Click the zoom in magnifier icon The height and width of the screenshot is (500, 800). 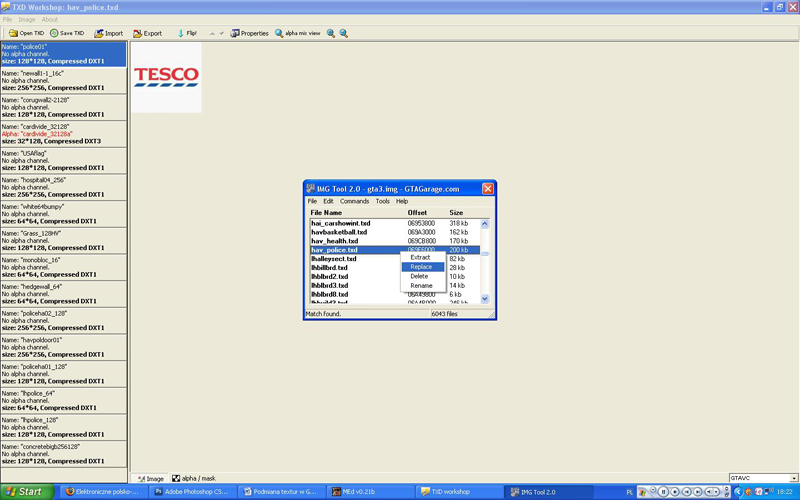331,33
